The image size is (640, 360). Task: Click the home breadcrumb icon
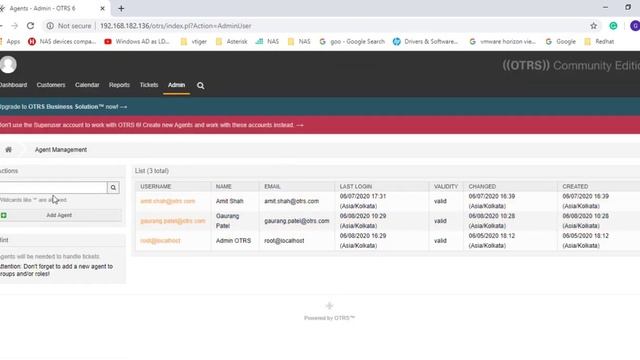(8, 150)
